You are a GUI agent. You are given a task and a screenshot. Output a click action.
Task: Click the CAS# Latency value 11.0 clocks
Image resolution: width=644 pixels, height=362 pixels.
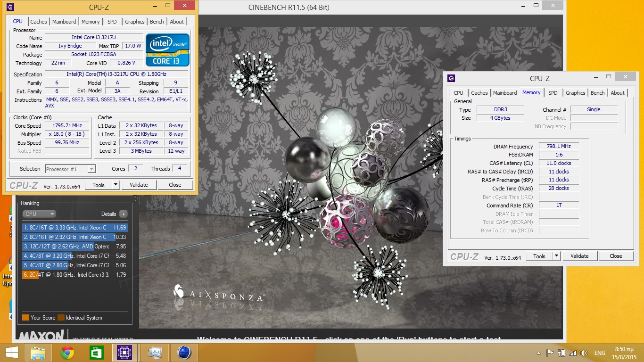pos(559,164)
